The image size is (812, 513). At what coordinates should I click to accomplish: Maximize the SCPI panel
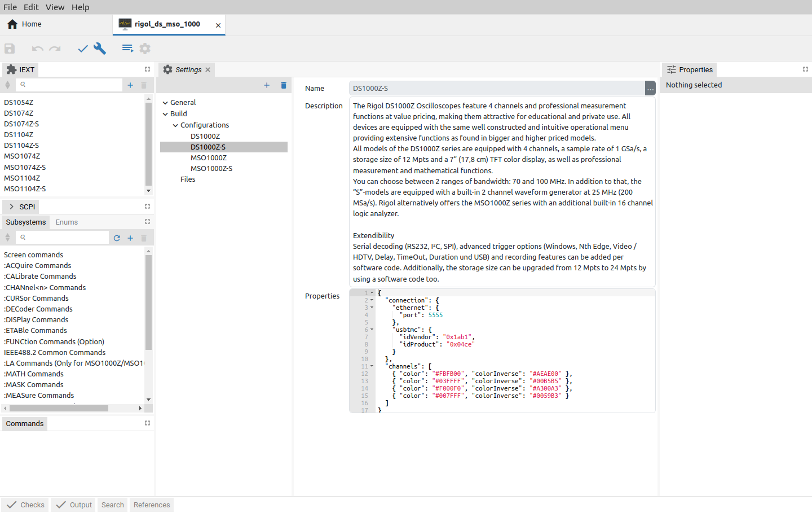pyautogui.click(x=147, y=207)
